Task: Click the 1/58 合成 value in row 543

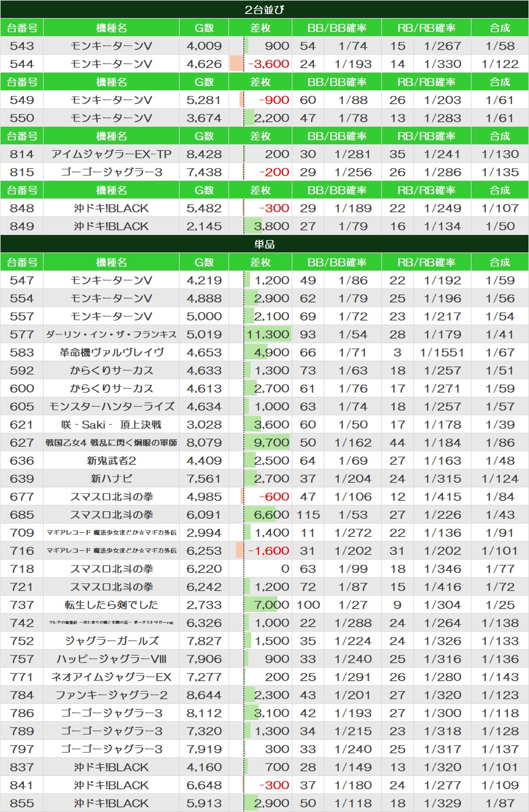Action: (500, 46)
